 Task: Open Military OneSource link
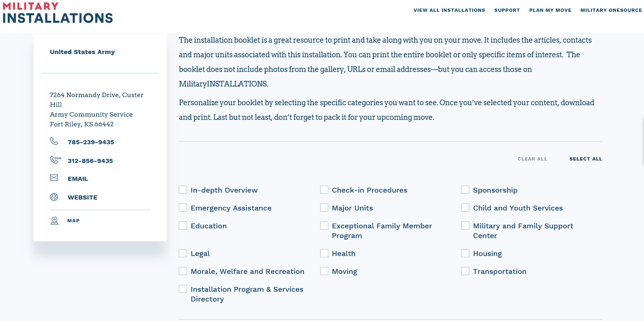(611, 10)
